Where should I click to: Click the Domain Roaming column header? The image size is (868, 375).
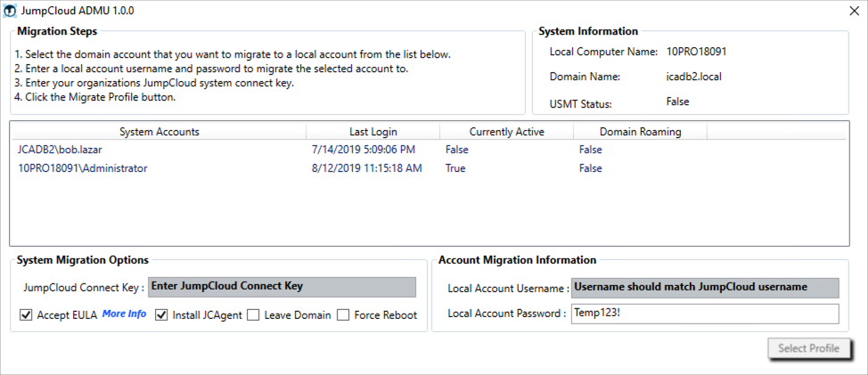pos(640,132)
